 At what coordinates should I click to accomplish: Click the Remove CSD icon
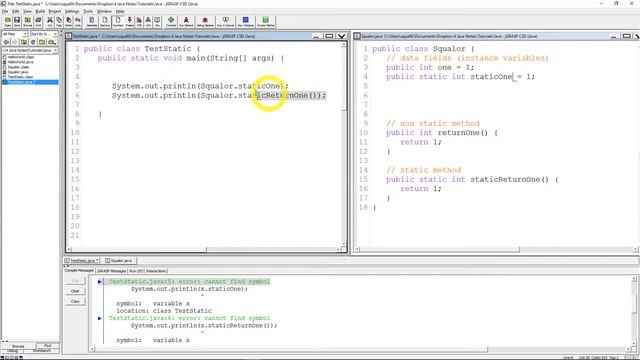tap(105, 22)
